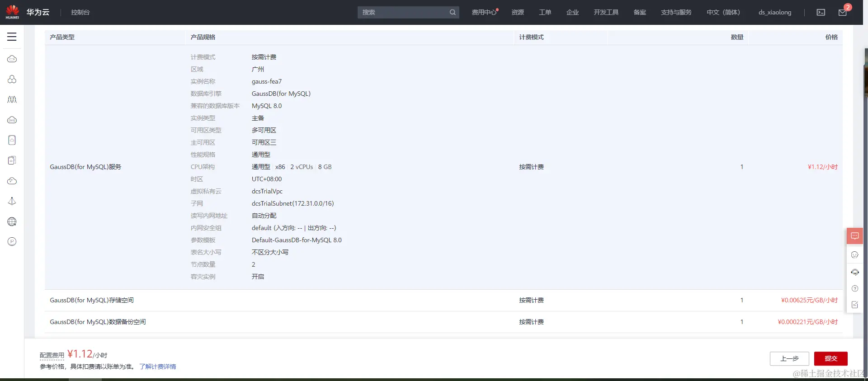Open the wave-shaped auto scaling sidebar icon

(12, 99)
